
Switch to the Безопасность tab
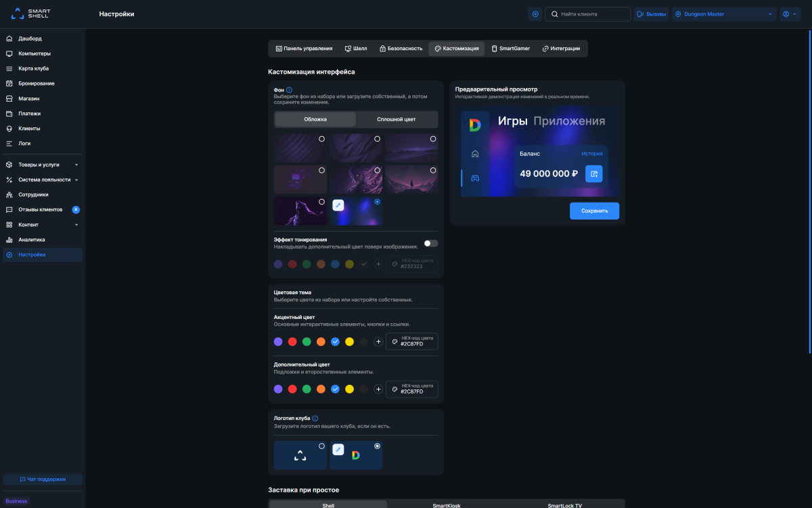(401, 49)
